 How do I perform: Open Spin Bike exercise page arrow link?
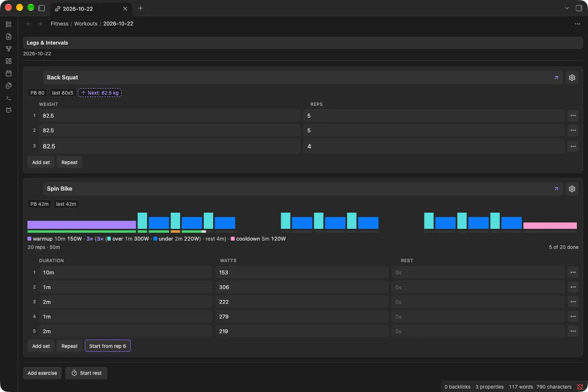[556, 189]
